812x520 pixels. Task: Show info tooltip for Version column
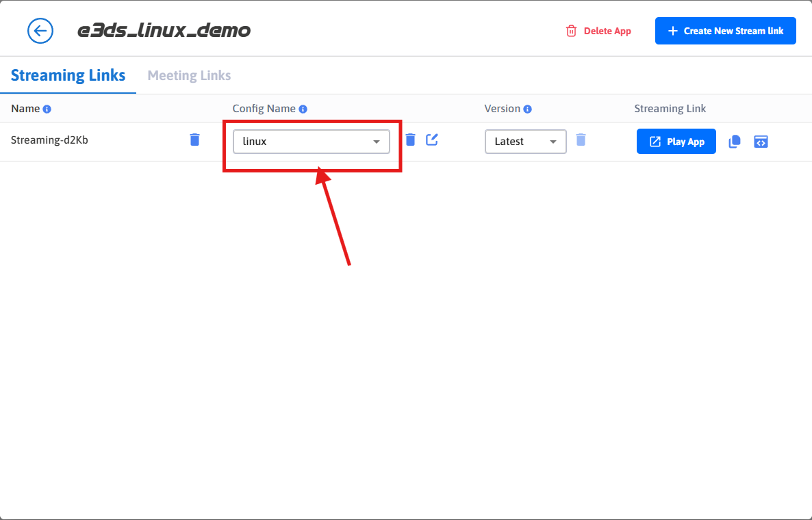(x=528, y=109)
